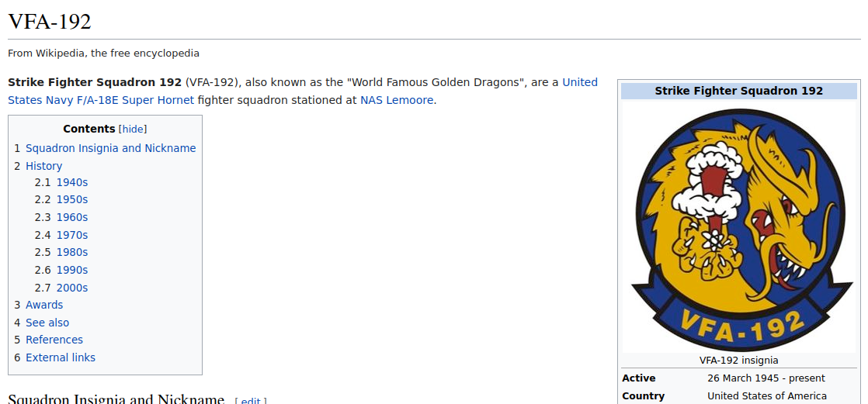The width and height of the screenshot is (868, 404).
Task: Click the bold 'Strike Fighter Squadron 192' intro text
Action: click(95, 82)
